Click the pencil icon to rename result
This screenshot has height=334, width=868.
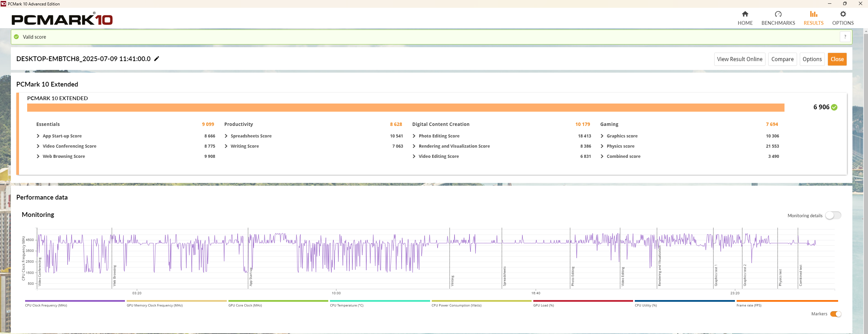tap(156, 59)
